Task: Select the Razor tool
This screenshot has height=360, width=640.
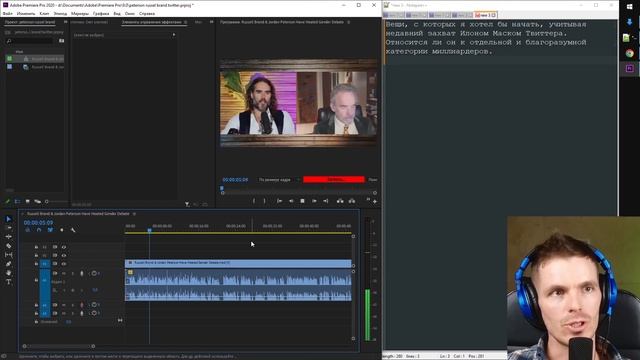Action: pos(9,246)
